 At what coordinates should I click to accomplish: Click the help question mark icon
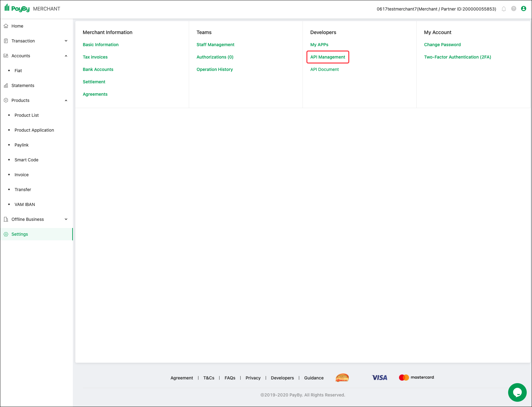pyautogui.click(x=513, y=9)
